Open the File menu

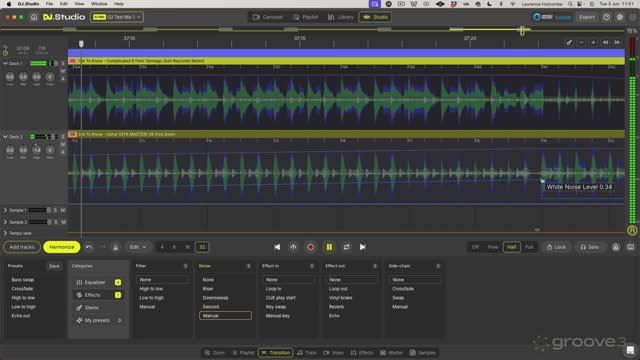49,4
